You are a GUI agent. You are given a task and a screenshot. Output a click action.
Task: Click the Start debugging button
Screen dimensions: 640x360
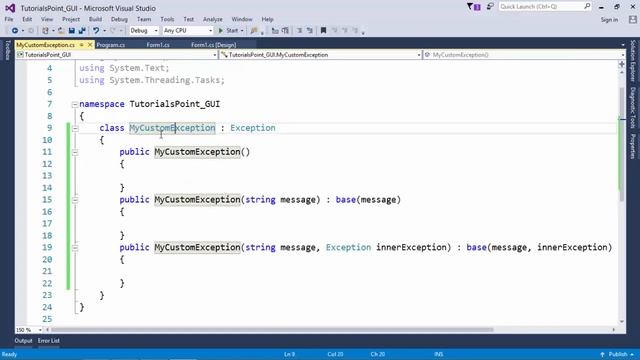click(228, 31)
